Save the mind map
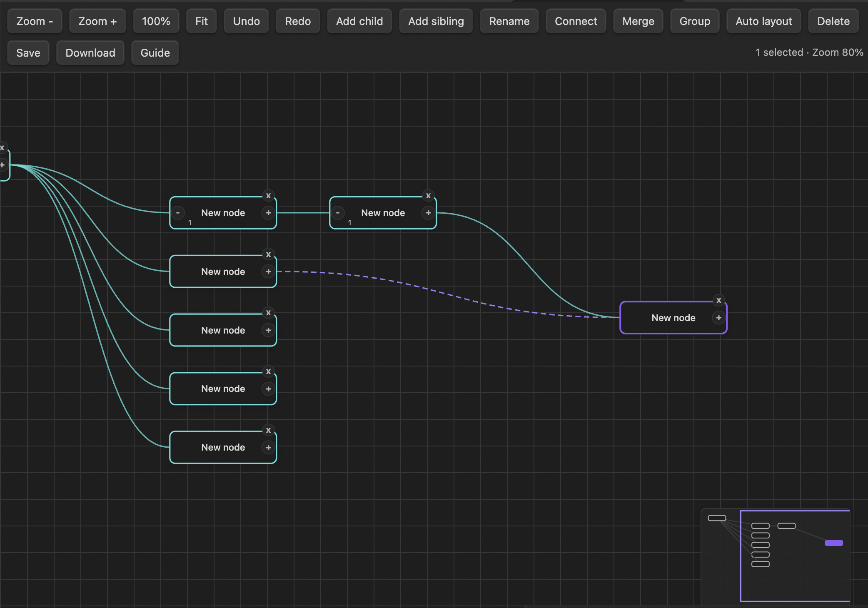 [28, 53]
